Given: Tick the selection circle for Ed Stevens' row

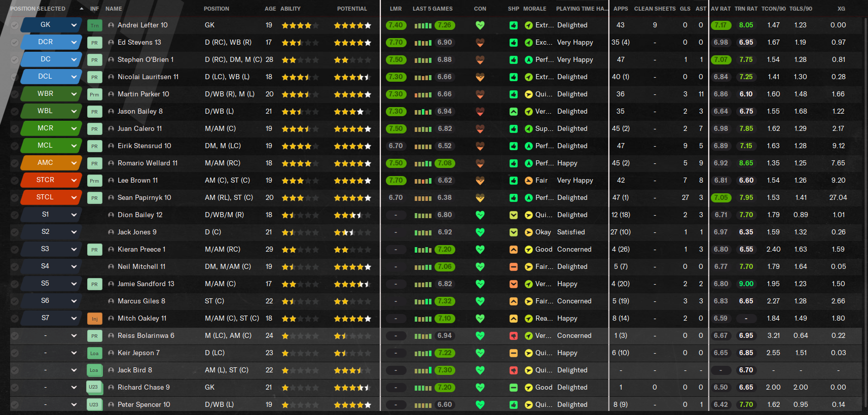Looking at the screenshot, I should pyautogui.click(x=15, y=43).
